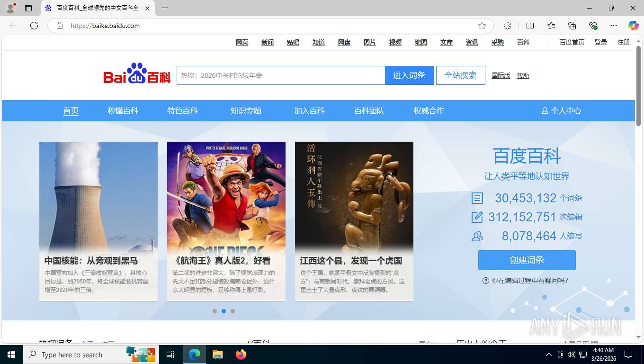Screen dimensions: 644x364
Task: Select the second carousel slide dot
Action: click(224, 311)
